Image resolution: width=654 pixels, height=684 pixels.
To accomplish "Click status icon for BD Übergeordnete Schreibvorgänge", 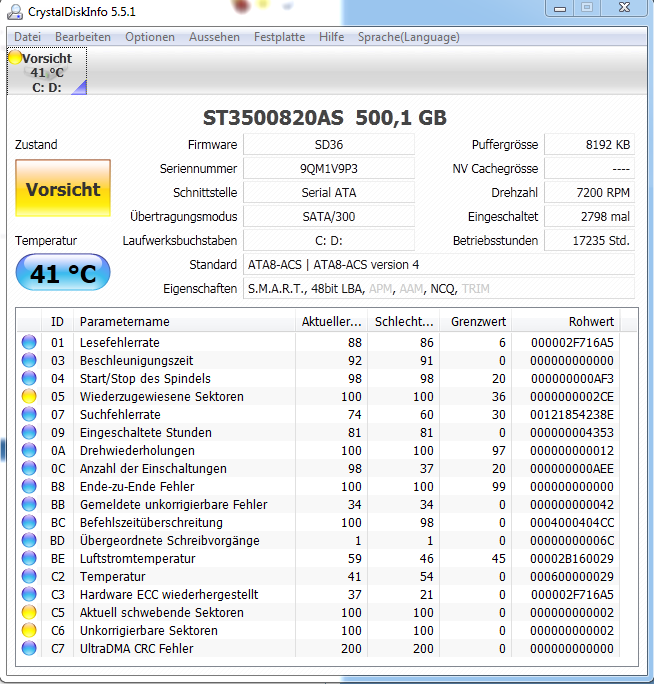I will coord(29,540).
